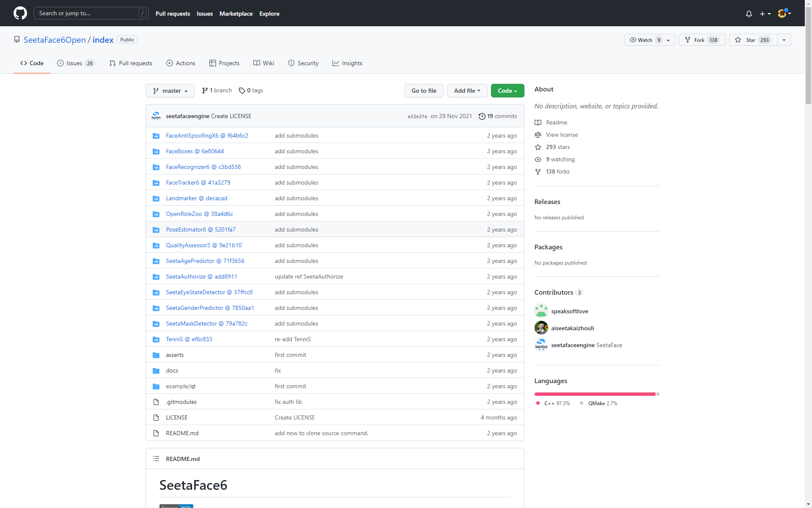Viewport: 812px width, 508px height.
Task: Click the seetafaceengine avatar in Contributors
Action: pyautogui.click(x=541, y=345)
